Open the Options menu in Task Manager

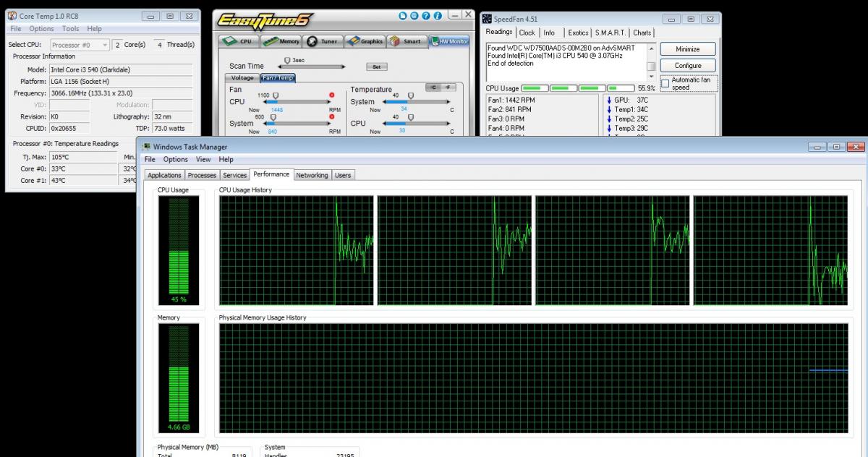click(175, 159)
